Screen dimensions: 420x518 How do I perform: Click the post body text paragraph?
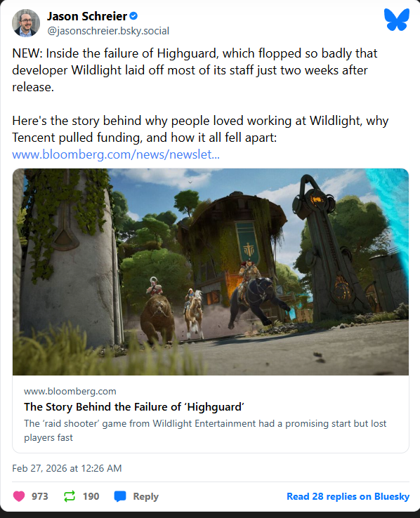pos(200,95)
